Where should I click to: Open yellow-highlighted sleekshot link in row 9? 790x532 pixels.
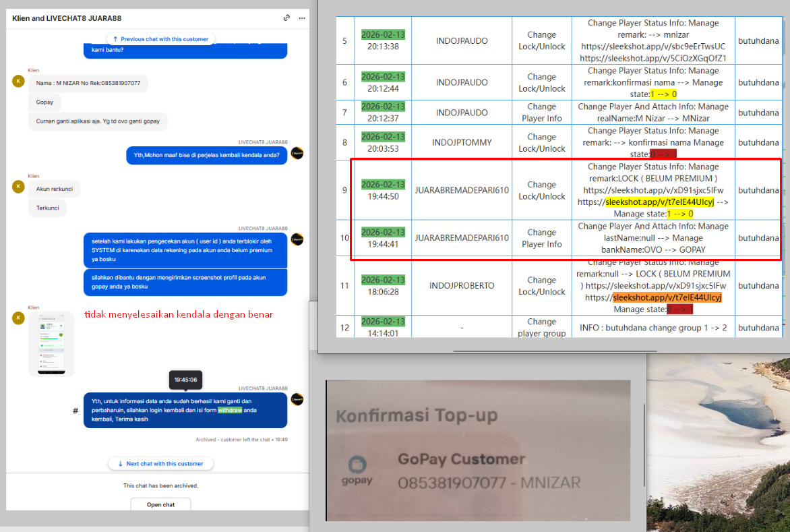[x=659, y=202]
